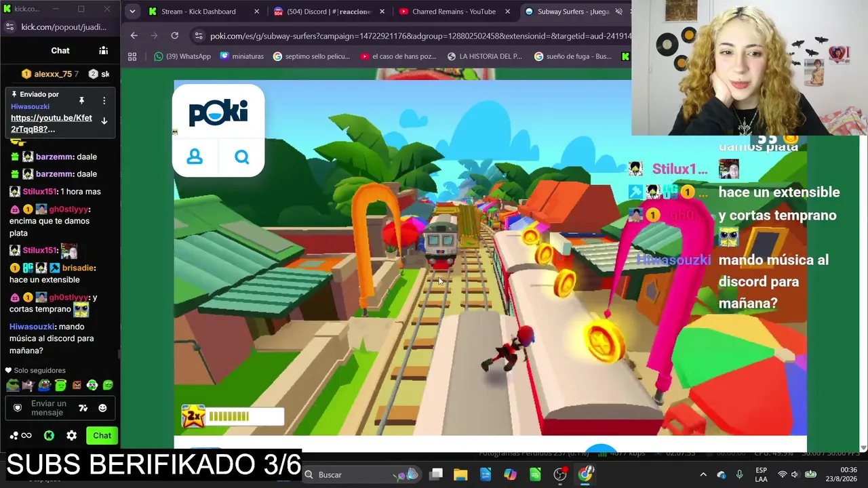
Task: View site info for poki.com
Action: point(198,36)
